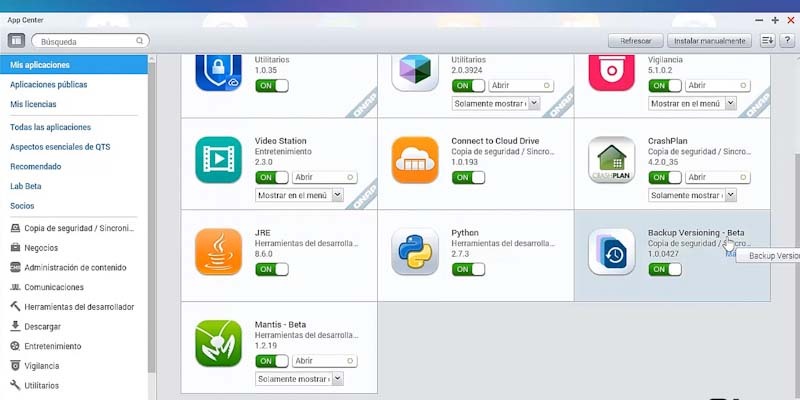This screenshot has width=800, height=400.
Task: Toggle the sidebar view icon
Action: (16, 41)
